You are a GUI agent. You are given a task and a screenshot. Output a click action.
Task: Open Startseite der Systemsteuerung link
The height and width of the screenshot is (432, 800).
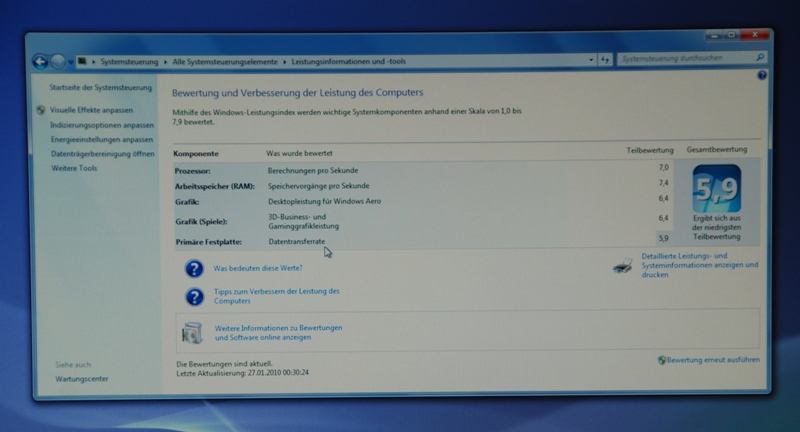(x=101, y=88)
